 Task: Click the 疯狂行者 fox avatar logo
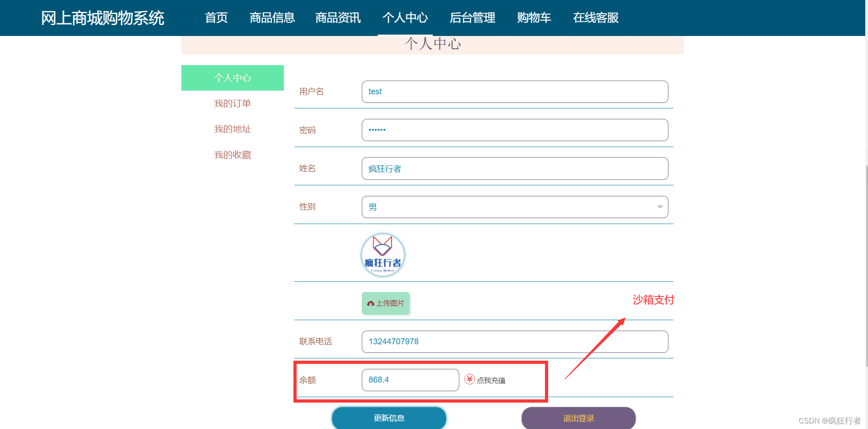point(383,254)
